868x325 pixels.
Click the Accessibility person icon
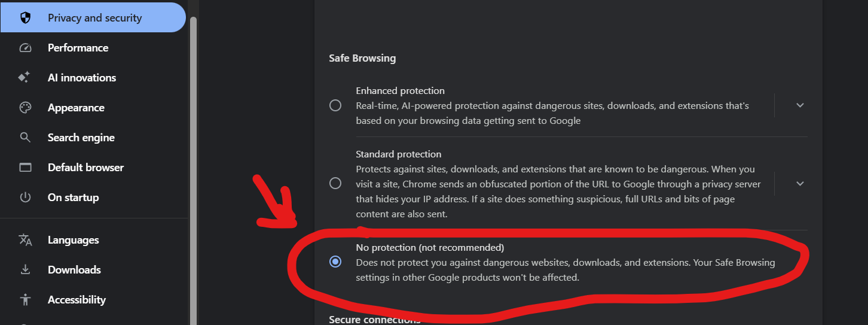click(x=25, y=300)
